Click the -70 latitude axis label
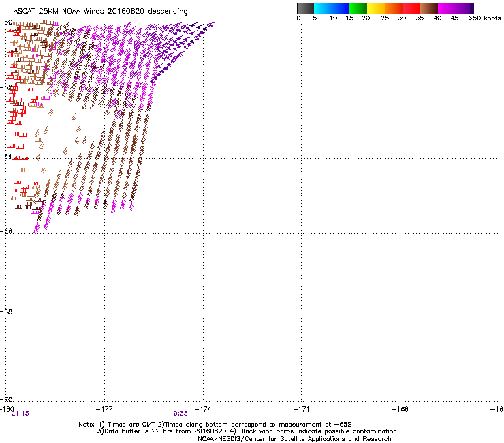The width and height of the screenshot is (504, 443). click(6, 399)
